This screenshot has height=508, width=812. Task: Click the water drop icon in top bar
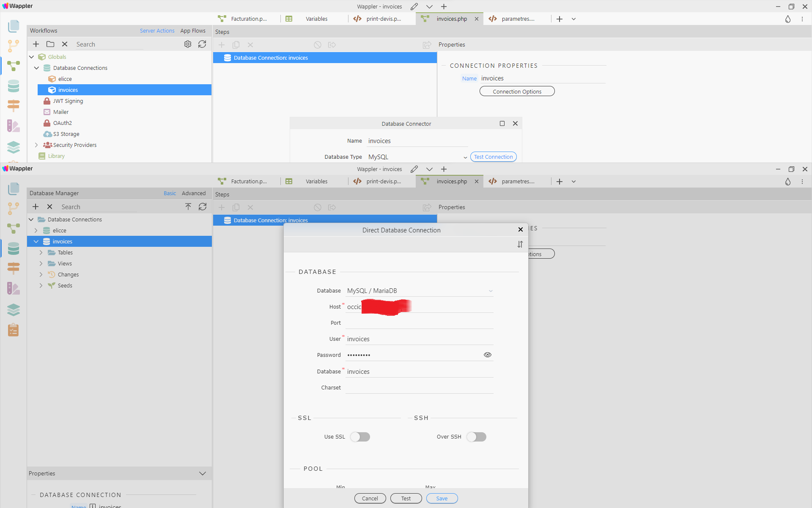787,19
